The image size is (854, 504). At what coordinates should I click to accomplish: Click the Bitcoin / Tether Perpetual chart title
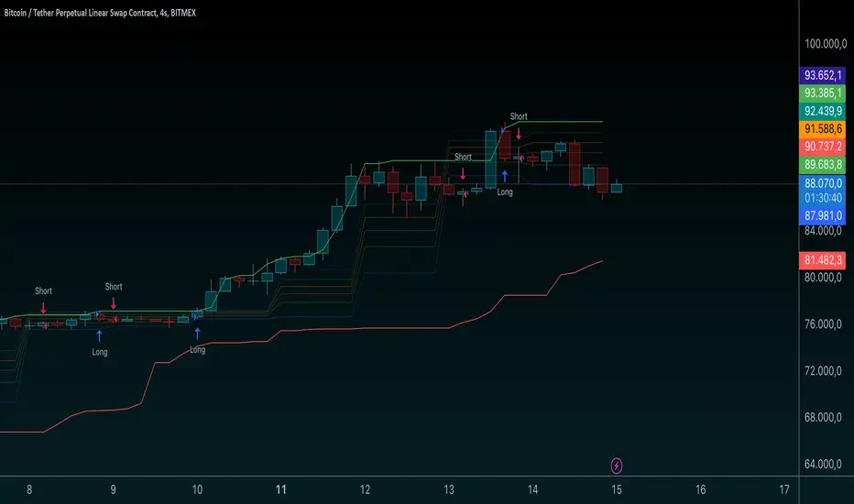point(100,13)
